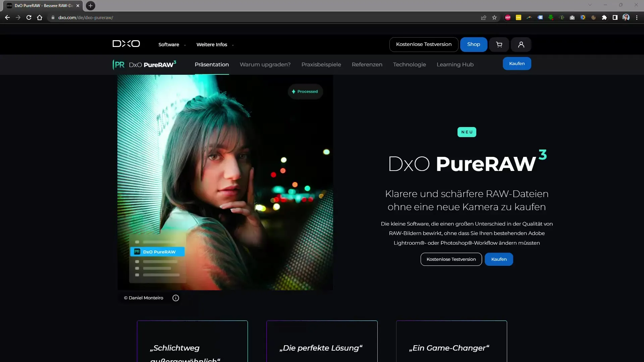The width and height of the screenshot is (644, 362).
Task: Click the Shop button in header
Action: pyautogui.click(x=473, y=44)
